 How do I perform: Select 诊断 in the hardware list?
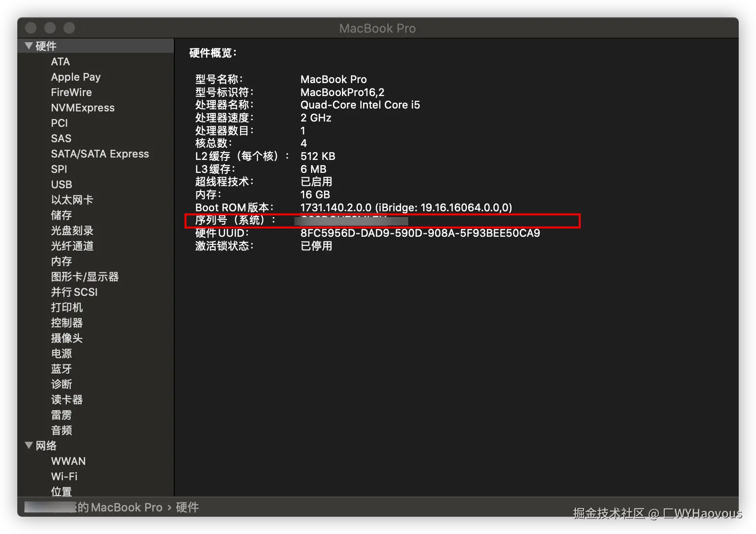[x=61, y=384]
